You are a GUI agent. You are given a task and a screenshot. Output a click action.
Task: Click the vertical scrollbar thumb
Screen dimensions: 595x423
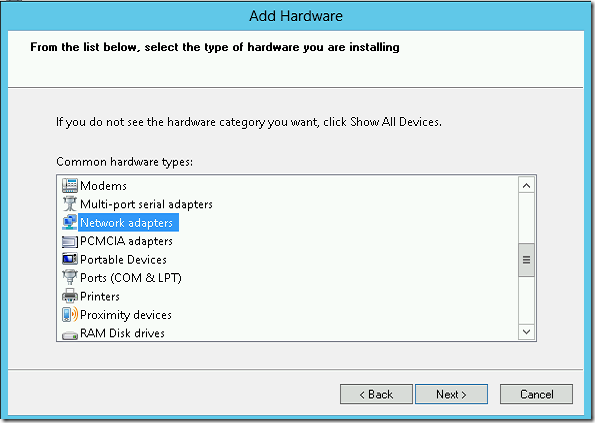coord(526,260)
